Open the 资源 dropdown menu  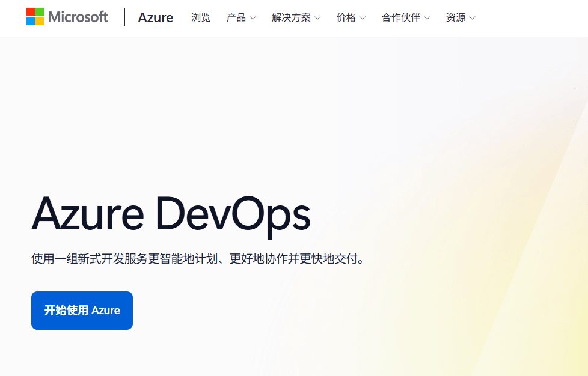coord(461,17)
